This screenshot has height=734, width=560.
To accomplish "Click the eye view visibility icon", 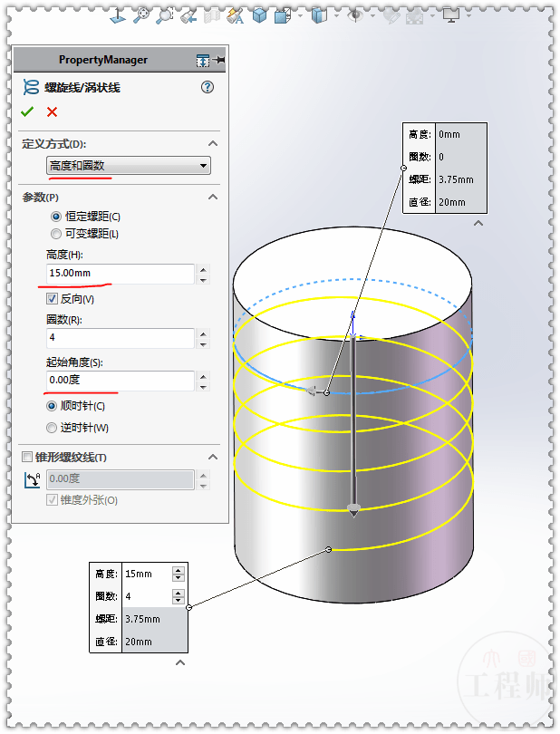I will pos(355,16).
